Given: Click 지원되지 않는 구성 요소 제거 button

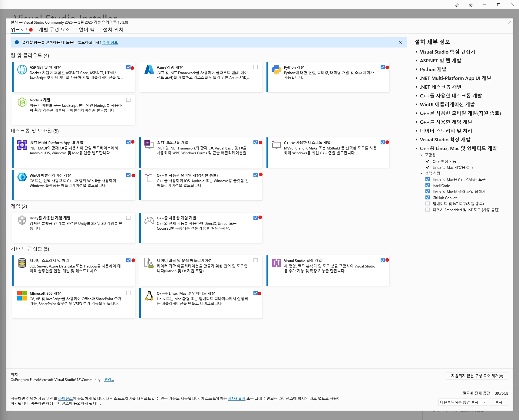Looking at the screenshot, I should point(477,376).
